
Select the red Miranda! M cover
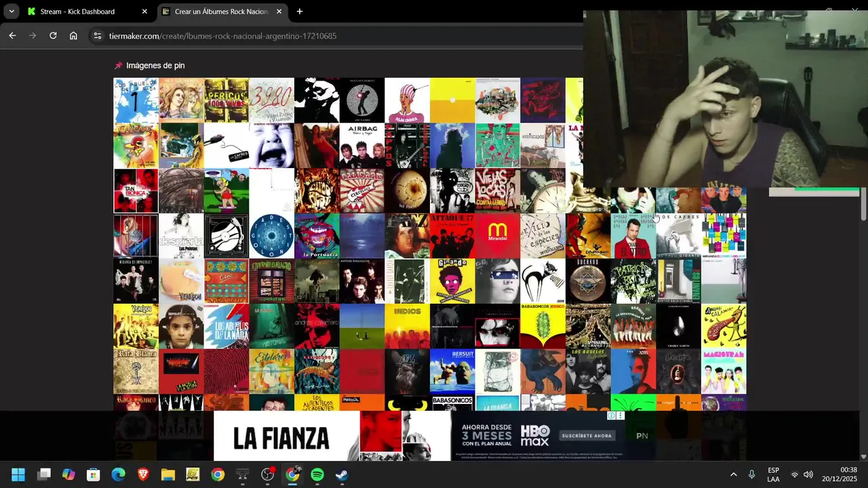pos(498,236)
